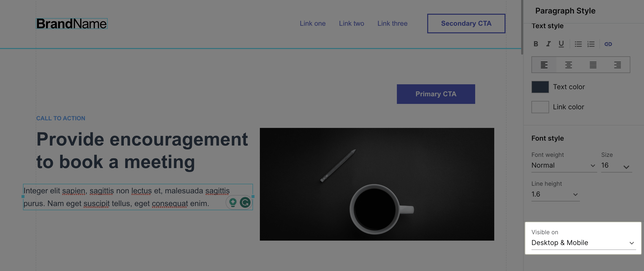This screenshot has height=271, width=644.
Task: Open the Text color swatch
Action: pos(540,87)
